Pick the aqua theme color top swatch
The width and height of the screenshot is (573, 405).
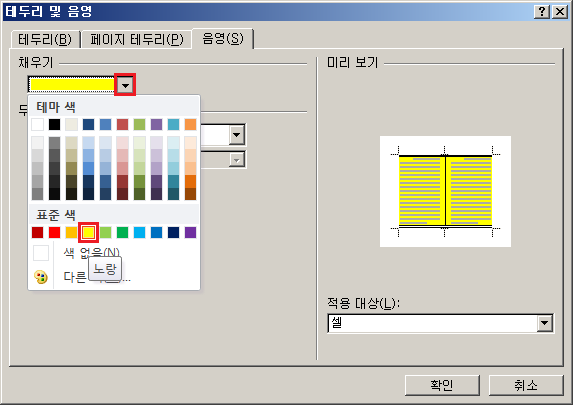tap(174, 124)
